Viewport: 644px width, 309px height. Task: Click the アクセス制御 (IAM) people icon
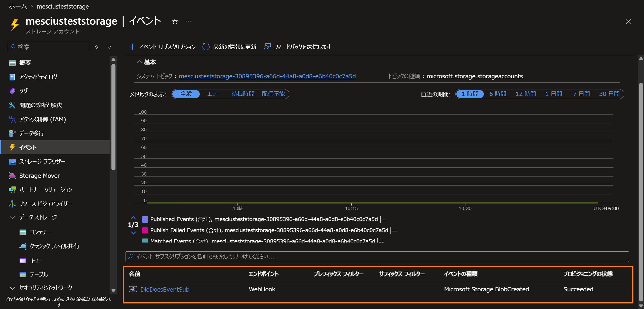pos(12,119)
